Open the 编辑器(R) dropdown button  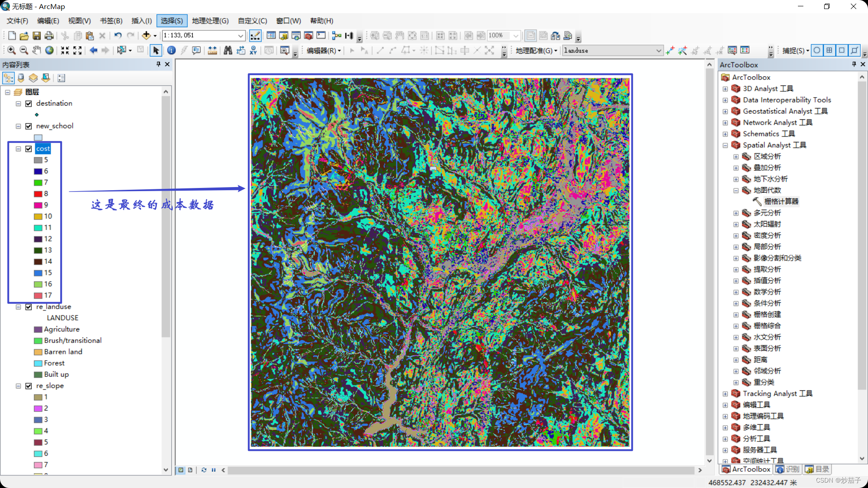(324, 51)
